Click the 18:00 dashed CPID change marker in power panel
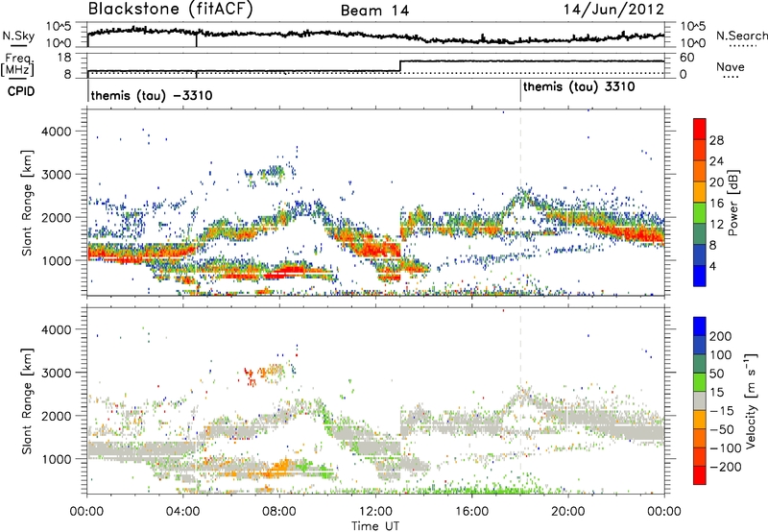Screen dimensions: 768x532 (x=520, y=203)
